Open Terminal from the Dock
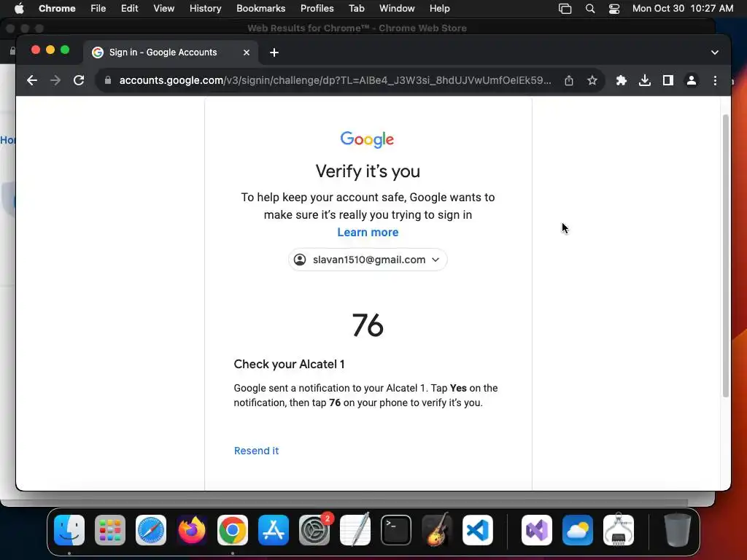The height and width of the screenshot is (560, 747). pyautogui.click(x=396, y=530)
